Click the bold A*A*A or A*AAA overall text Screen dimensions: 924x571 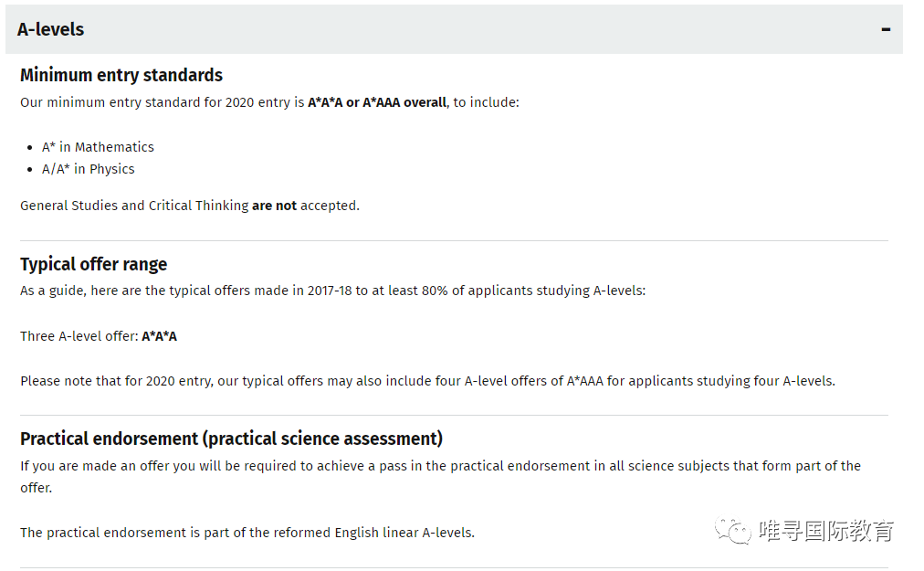pyautogui.click(x=377, y=102)
